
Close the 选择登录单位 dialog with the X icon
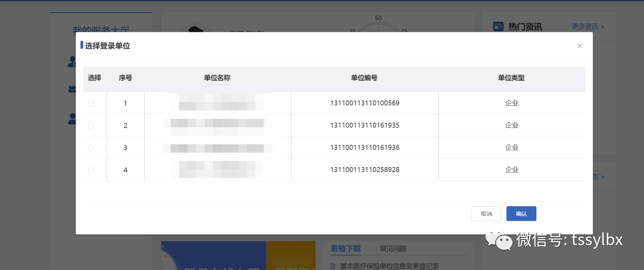[579, 46]
